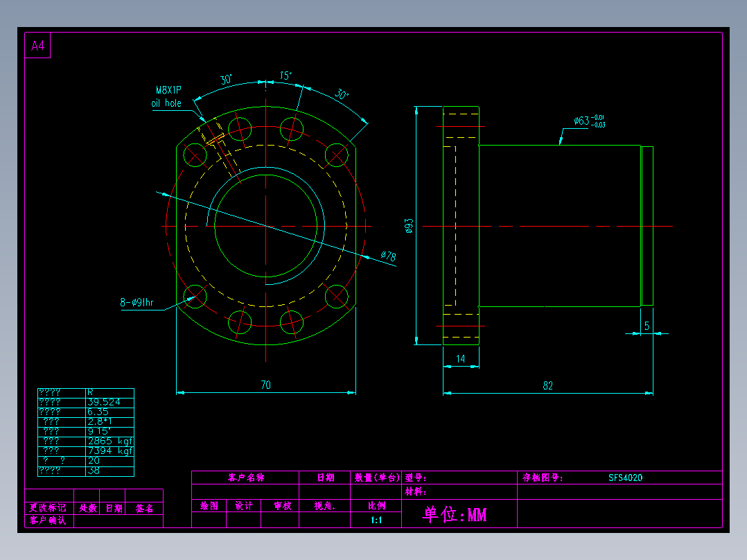Select the 客户确认 label
747x560 pixels.
click(48, 520)
